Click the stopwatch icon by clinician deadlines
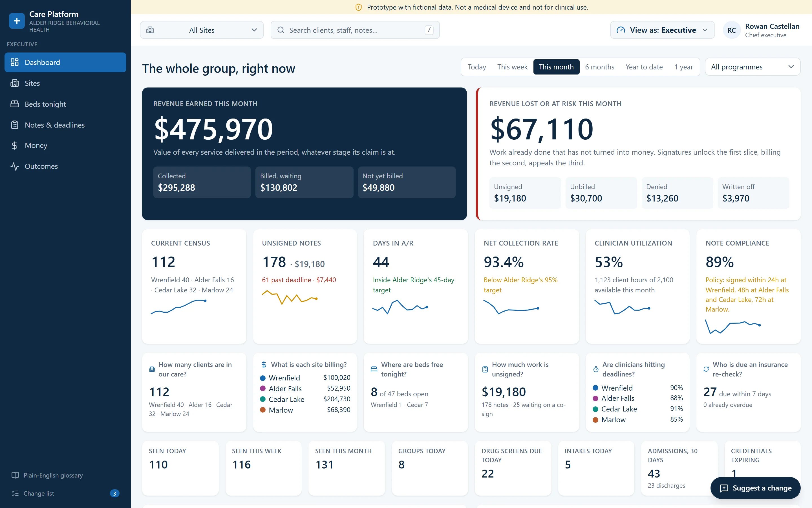812x508 pixels. (x=595, y=369)
